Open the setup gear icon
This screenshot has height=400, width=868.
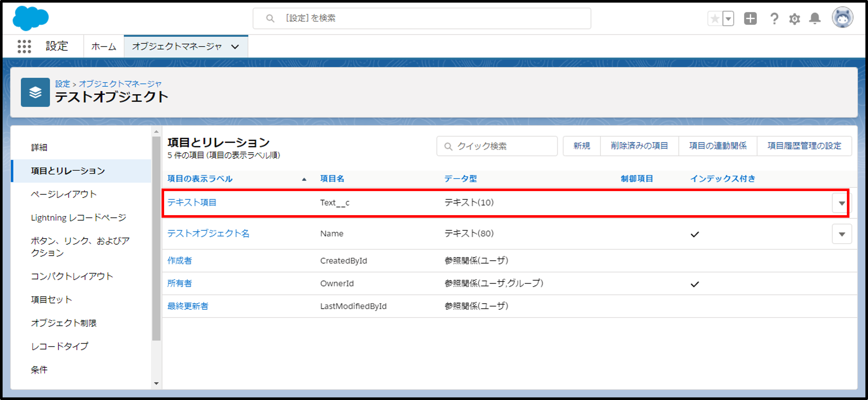coord(794,19)
